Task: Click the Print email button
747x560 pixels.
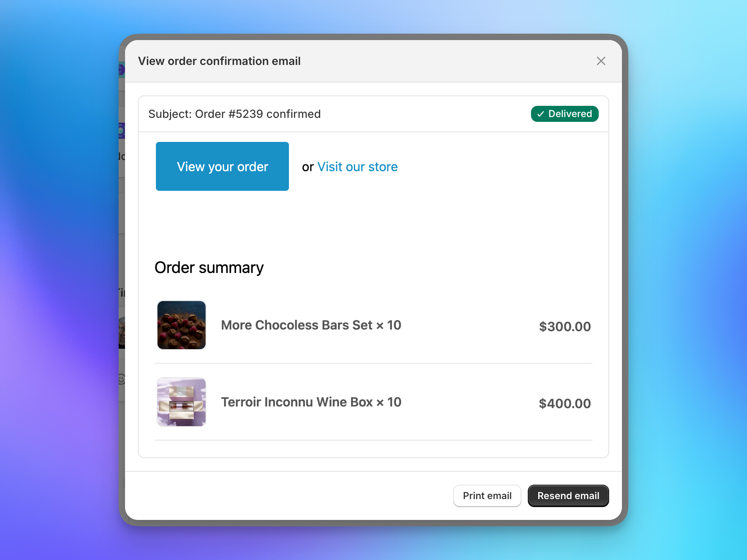Action: pos(487,495)
